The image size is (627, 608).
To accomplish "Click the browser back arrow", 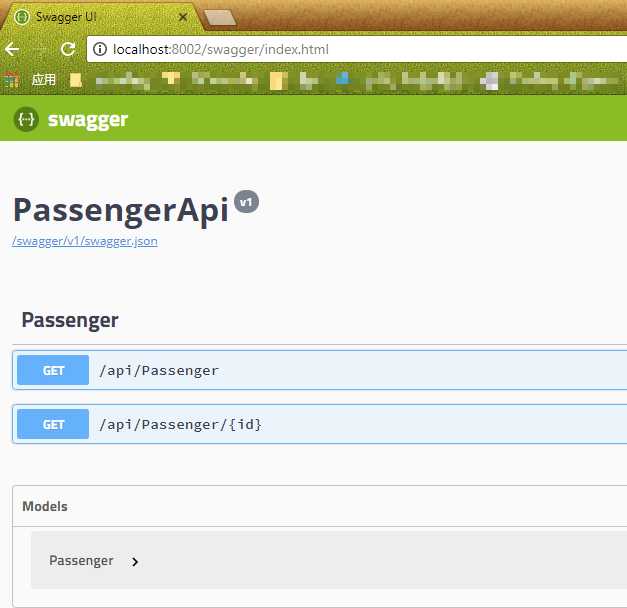I will click(x=12, y=49).
